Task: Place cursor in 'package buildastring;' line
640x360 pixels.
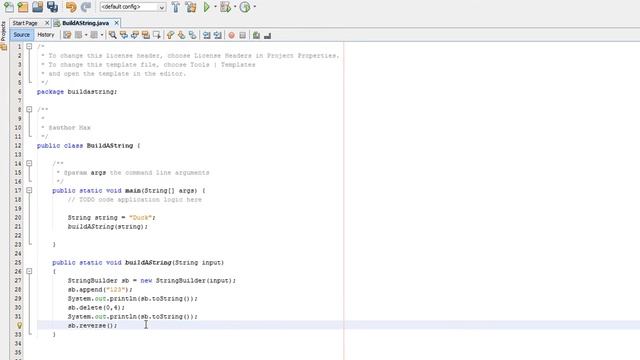Action: (x=77, y=92)
